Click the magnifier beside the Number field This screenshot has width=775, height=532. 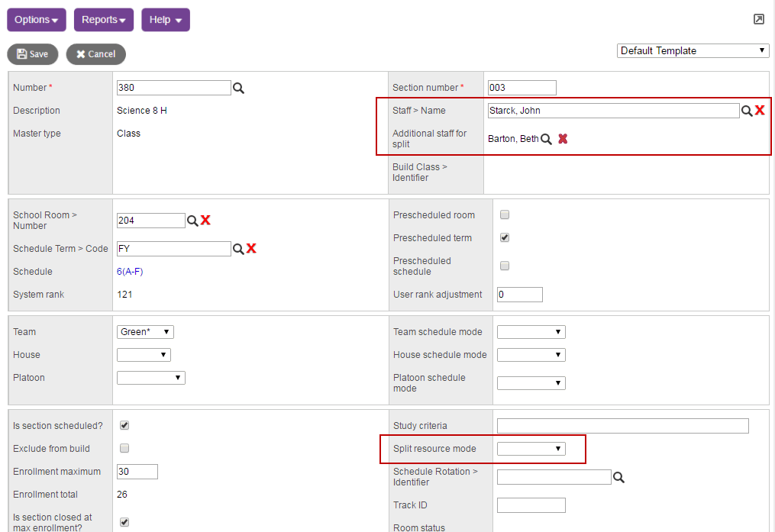click(x=238, y=89)
